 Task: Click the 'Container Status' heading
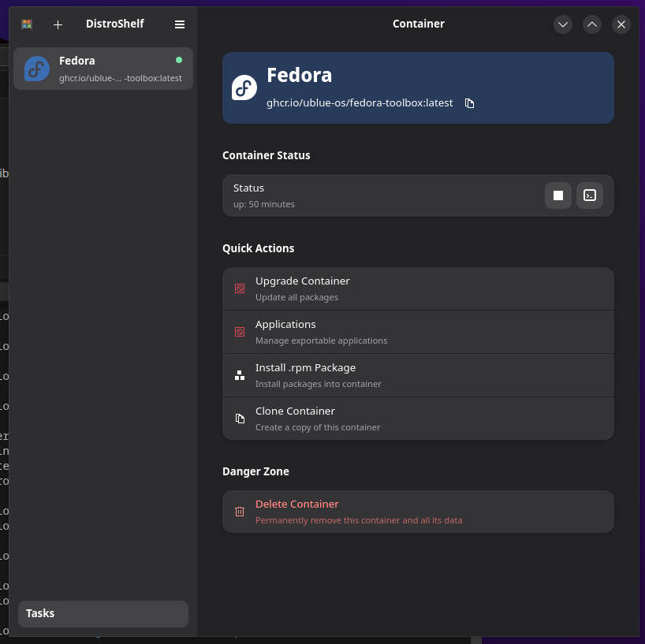click(267, 155)
